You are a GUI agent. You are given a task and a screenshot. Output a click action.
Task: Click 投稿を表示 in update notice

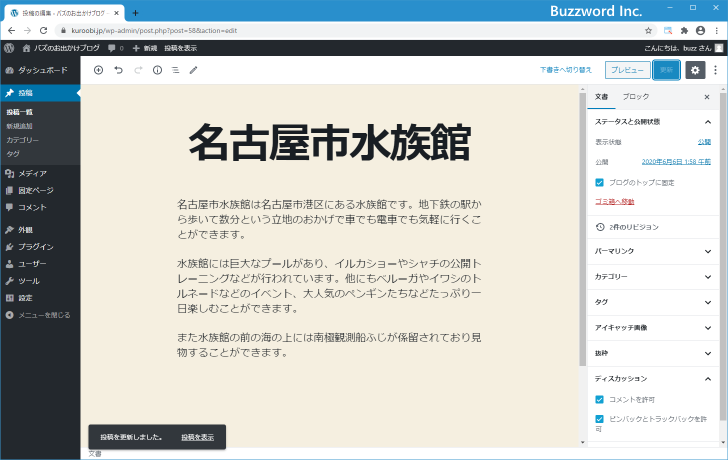click(x=198, y=437)
